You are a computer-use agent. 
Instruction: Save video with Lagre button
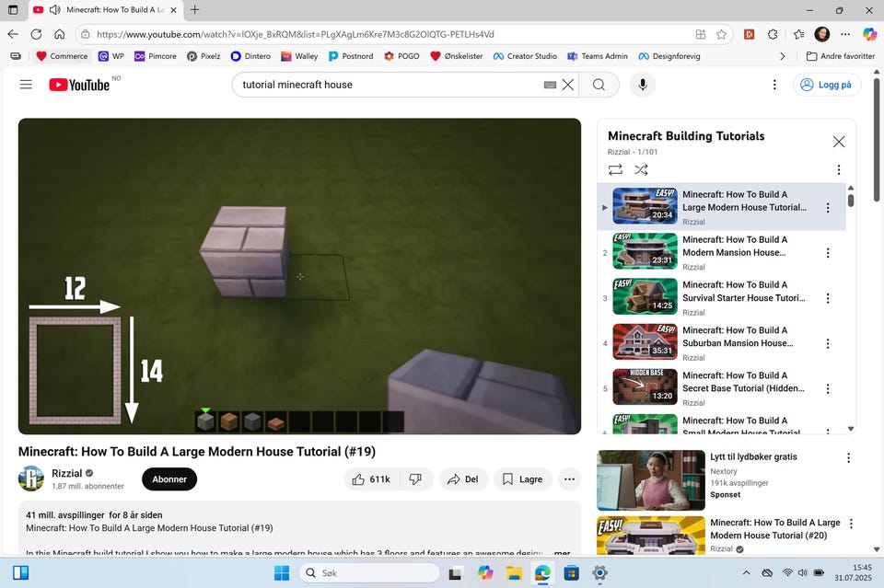click(523, 479)
